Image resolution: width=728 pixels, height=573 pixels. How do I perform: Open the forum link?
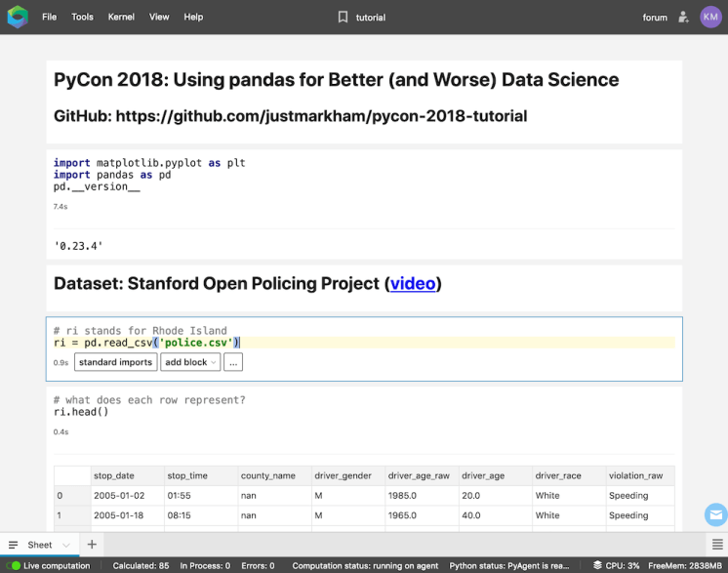tap(655, 18)
